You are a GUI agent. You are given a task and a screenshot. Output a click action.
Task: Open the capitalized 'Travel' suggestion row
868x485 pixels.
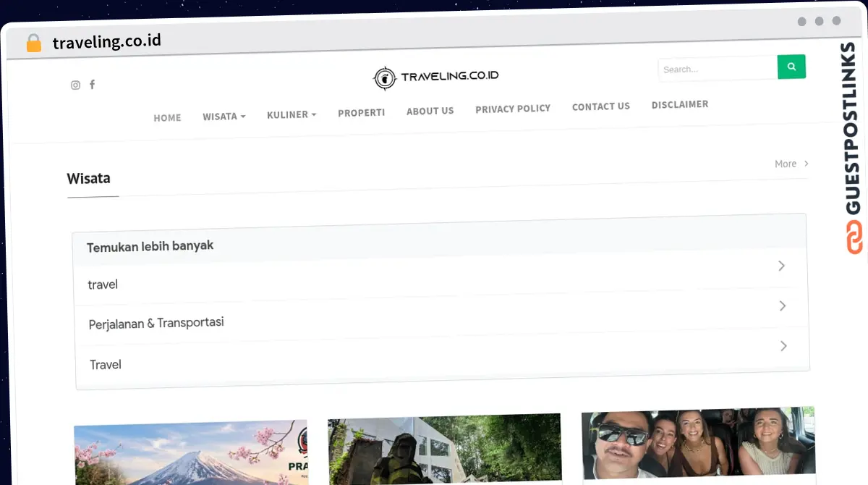tap(442, 356)
